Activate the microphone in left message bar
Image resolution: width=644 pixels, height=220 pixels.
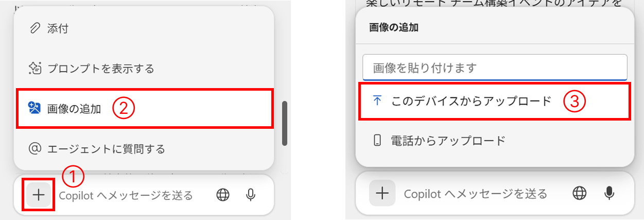pos(251,195)
